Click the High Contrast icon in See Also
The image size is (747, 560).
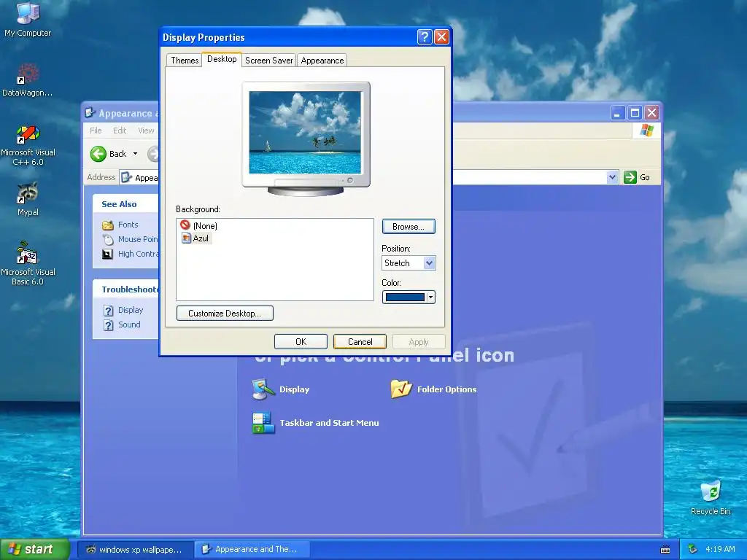(x=108, y=254)
